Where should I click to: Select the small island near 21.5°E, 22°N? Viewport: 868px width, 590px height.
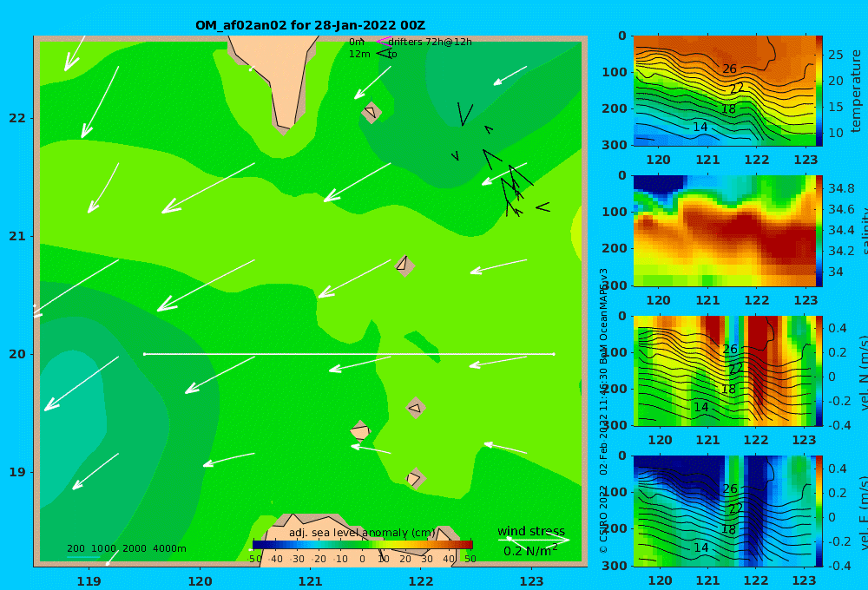point(372,112)
